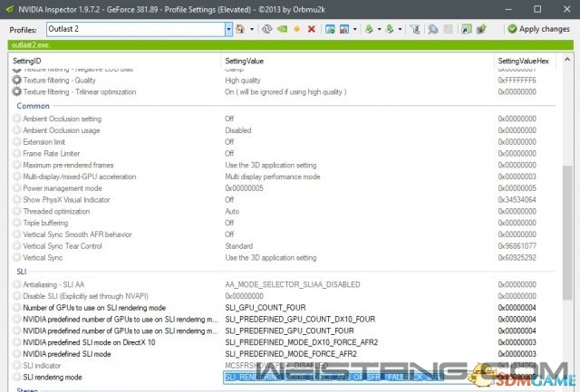Click the Common section group header
This screenshot has width=580, height=392.
click(x=33, y=106)
